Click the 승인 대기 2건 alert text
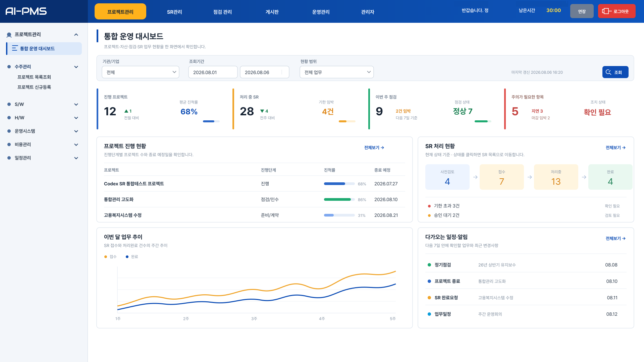644x362 pixels. click(447, 215)
